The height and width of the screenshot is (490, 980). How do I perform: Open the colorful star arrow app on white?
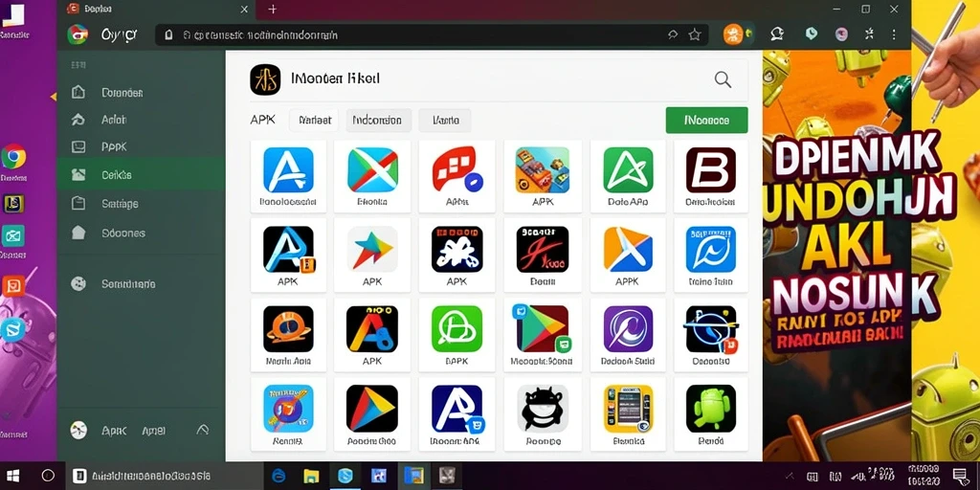click(372, 250)
